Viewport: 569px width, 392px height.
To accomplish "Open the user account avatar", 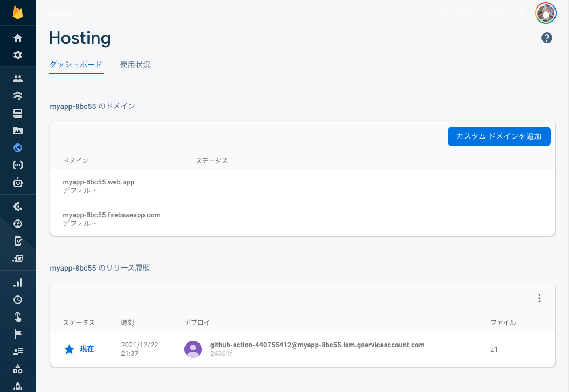I will tap(545, 13).
